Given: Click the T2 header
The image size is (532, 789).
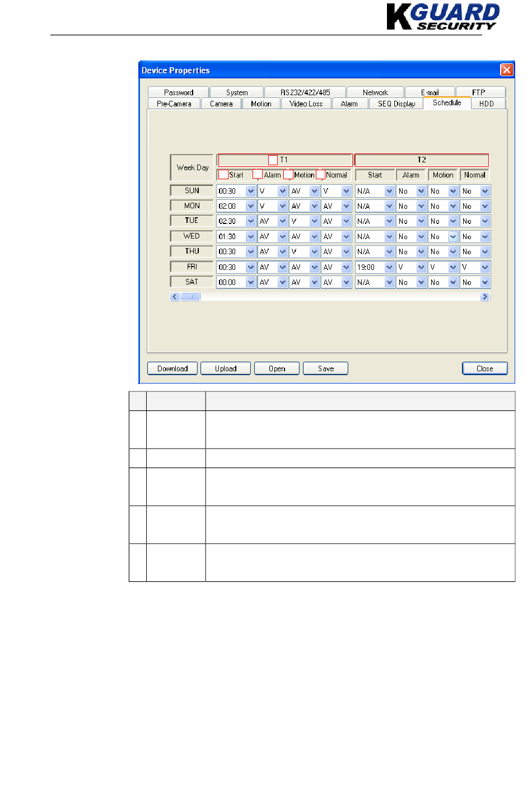Looking at the screenshot, I should click(422, 160).
